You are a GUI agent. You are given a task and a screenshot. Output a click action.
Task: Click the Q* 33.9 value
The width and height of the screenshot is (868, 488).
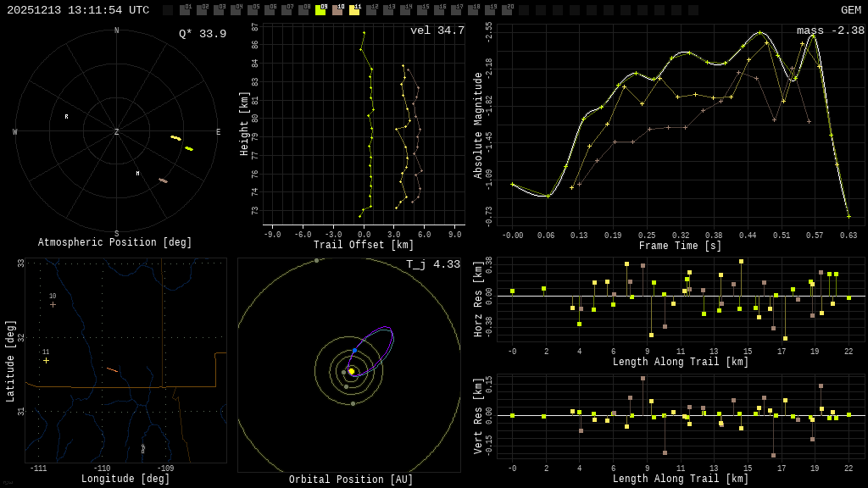202,34
